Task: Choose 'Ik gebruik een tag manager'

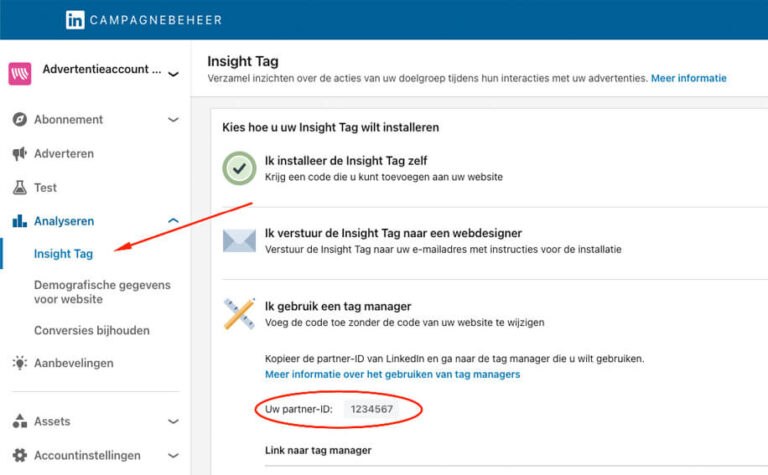Action: (338, 306)
